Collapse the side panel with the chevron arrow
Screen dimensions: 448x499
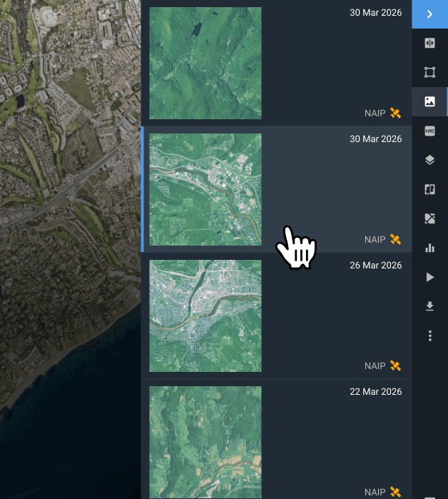pos(429,14)
